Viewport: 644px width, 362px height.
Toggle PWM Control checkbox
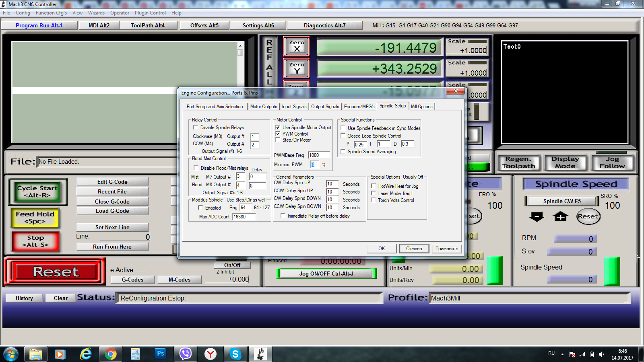click(x=278, y=134)
